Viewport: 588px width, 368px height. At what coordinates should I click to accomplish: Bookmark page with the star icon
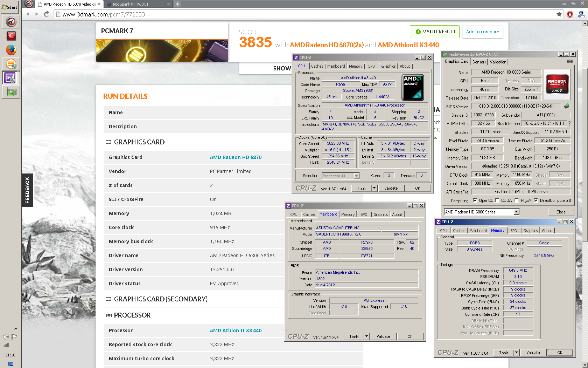coord(559,14)
